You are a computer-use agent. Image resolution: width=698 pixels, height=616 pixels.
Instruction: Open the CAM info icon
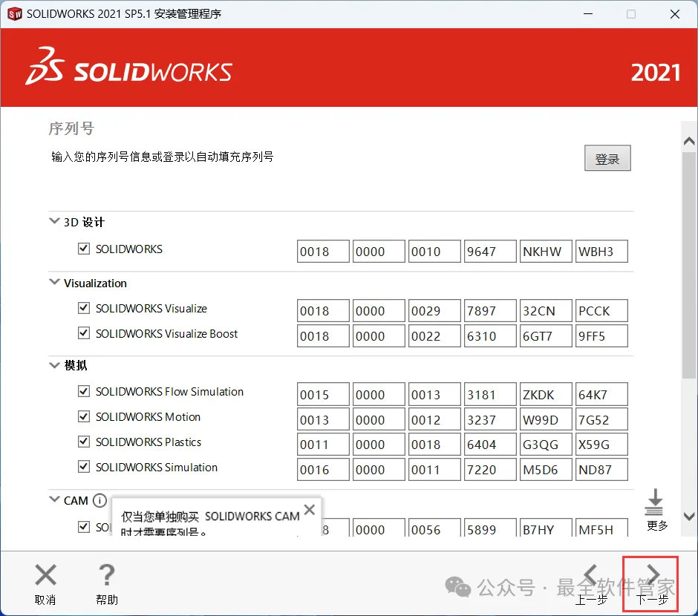(100, 500)
